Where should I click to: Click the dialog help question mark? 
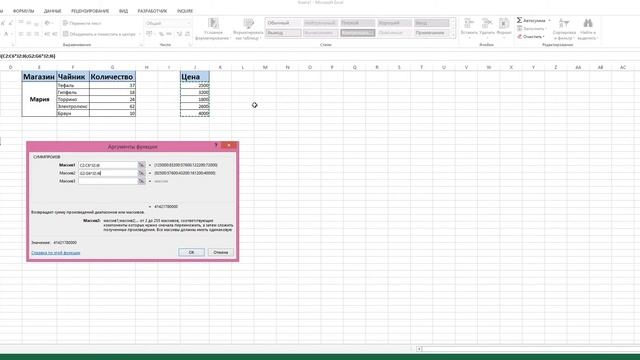[x=216, y=145]
